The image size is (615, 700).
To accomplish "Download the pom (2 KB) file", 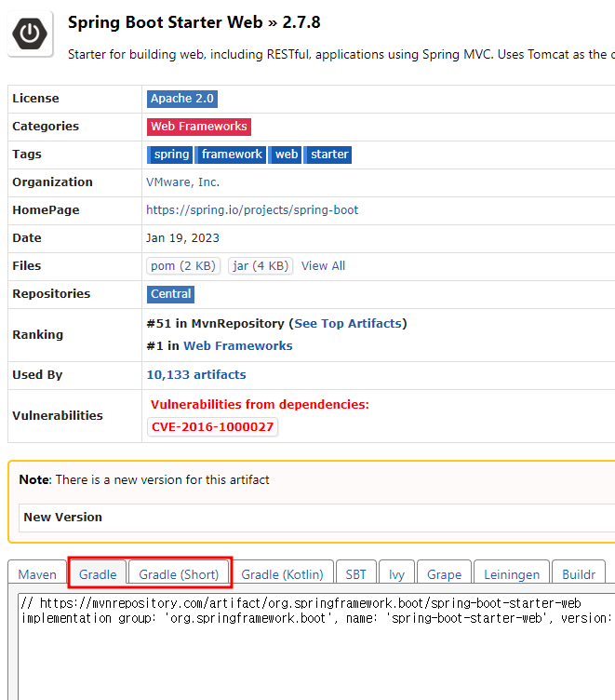I will (x=183, y=266).
